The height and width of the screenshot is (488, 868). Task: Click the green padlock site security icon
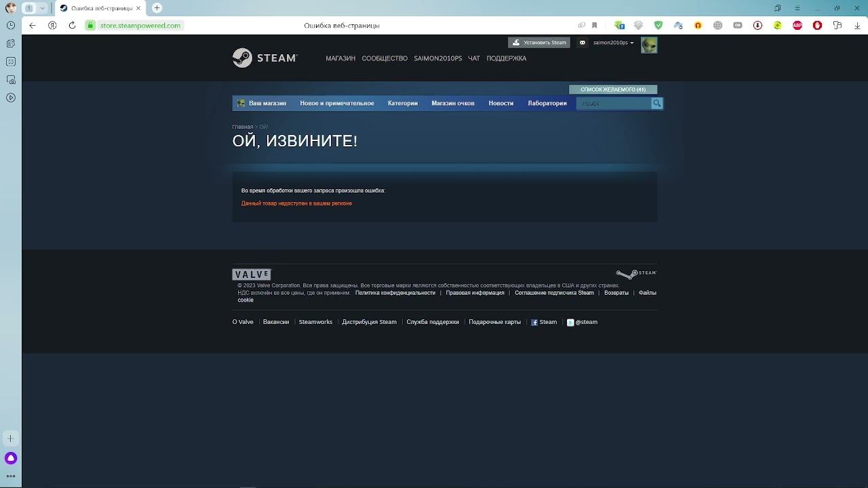(90, 25)
